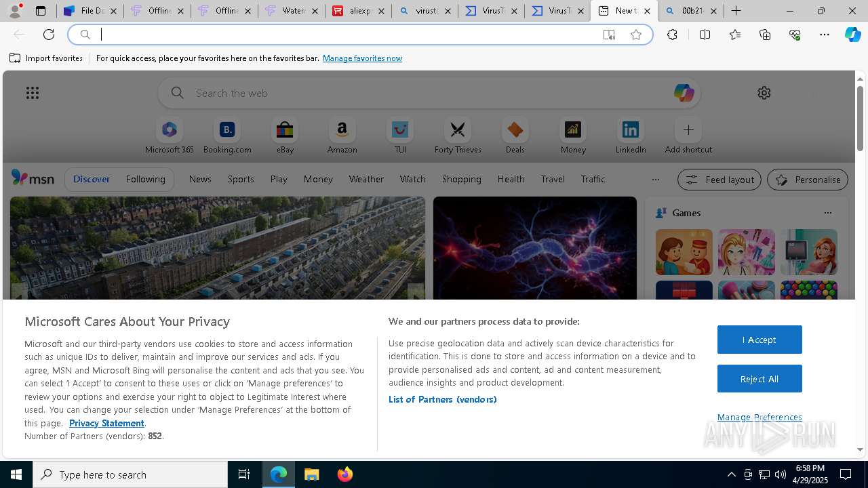Open the neurons article thumbnail
The image size is (868, 488).
tap(535, 248)
